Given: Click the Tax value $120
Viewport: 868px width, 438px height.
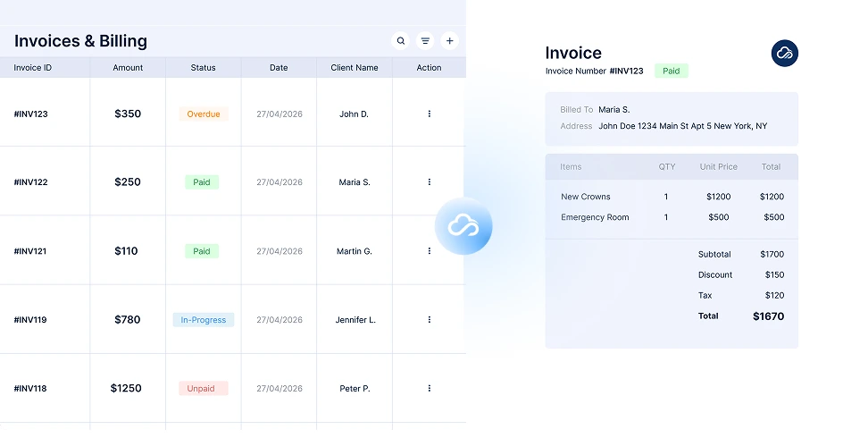Looking at the screenshot, I should (774, 295).
